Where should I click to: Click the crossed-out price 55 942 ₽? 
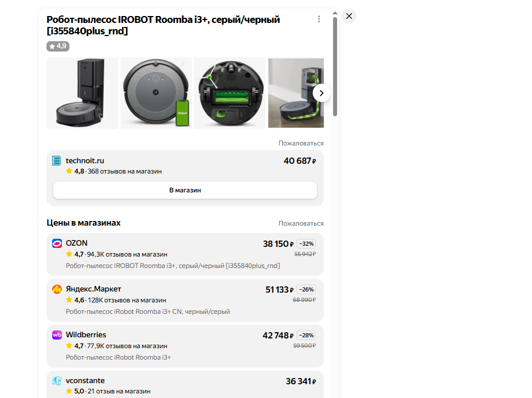click(x=305, y=254)
